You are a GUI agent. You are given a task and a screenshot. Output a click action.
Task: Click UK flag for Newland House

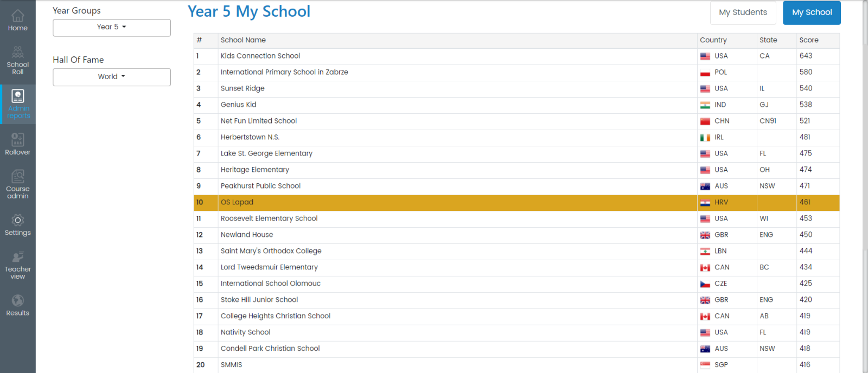tap(705, 235)
